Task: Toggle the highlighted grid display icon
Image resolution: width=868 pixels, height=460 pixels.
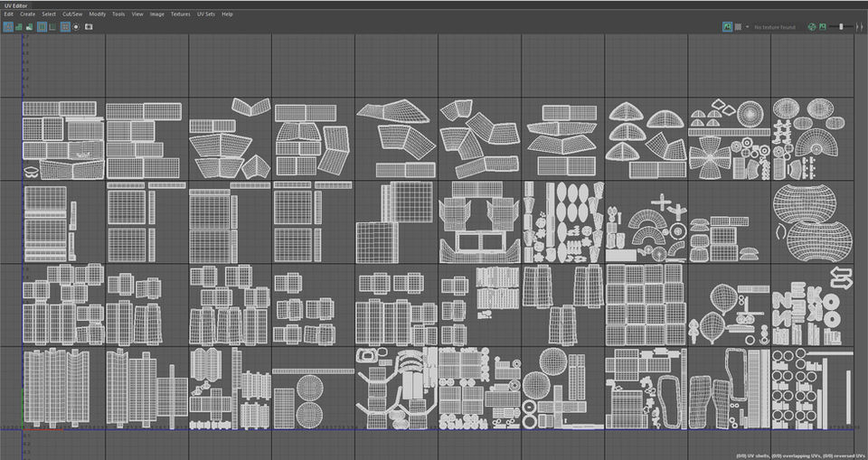Action: (x=65, y=26)
